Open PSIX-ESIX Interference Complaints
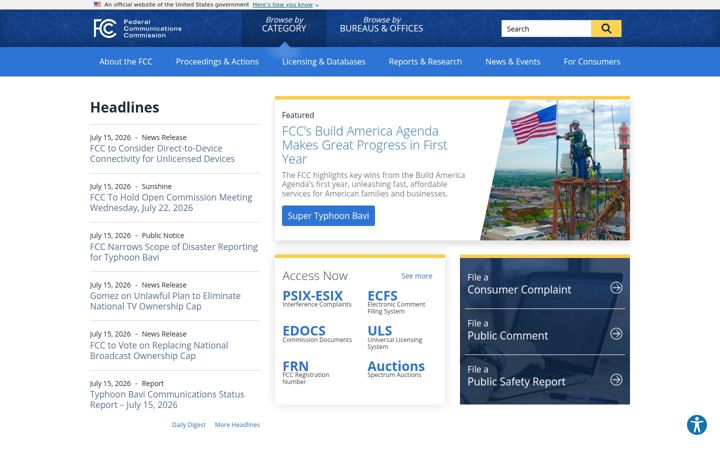720x450 pixels. tap(317, 298)
